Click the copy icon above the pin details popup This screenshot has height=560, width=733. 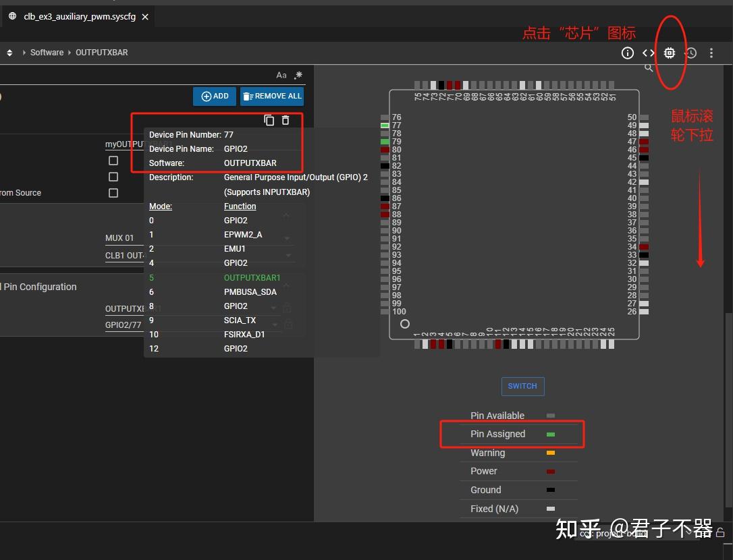pyautogui.click(x=269, y=119)
